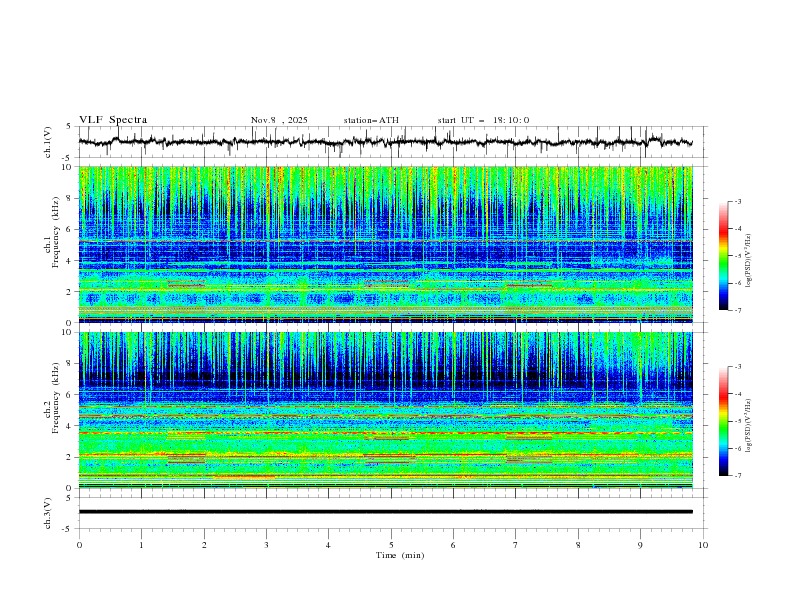Image resolution: width=792 pixels, height=612 pixels.
Task: Click the "-5" tick on ch.1 color bar
Action: [737, 256]
